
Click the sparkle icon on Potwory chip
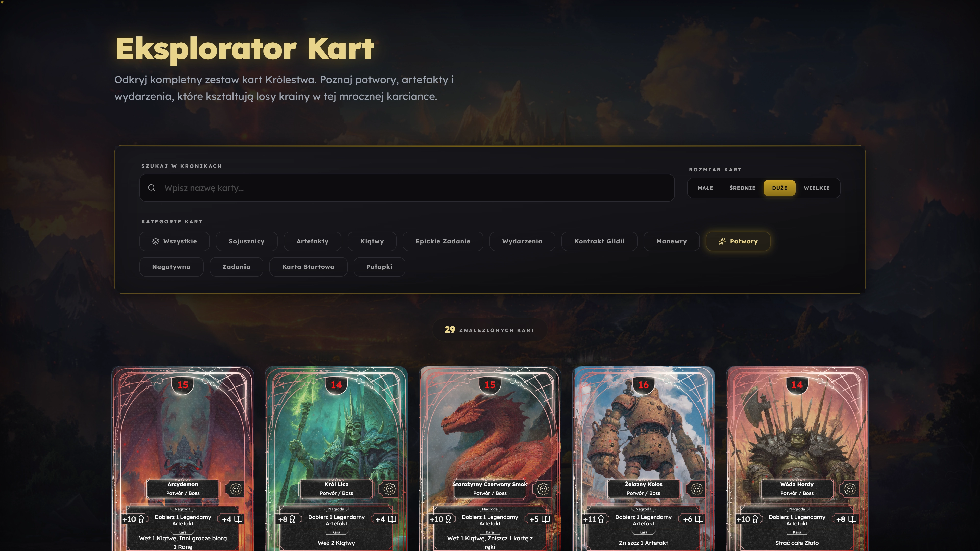click(x=722, y=241)
